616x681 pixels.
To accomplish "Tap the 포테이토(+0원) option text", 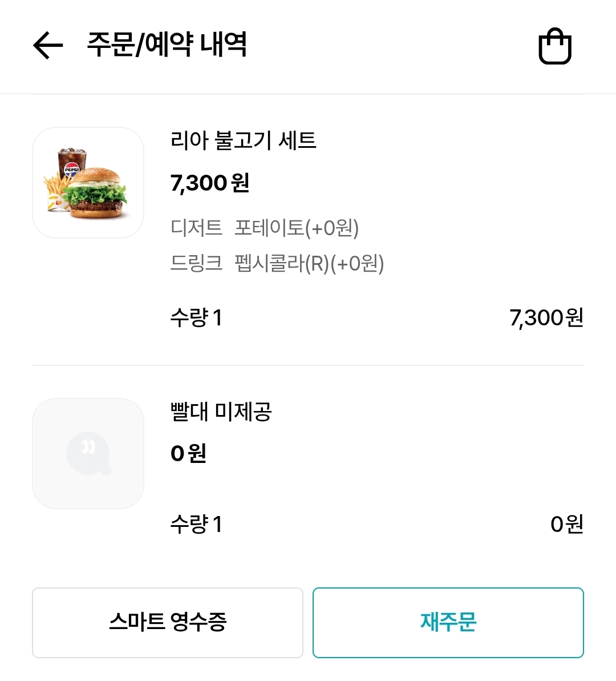I will [x=297, y=228].
